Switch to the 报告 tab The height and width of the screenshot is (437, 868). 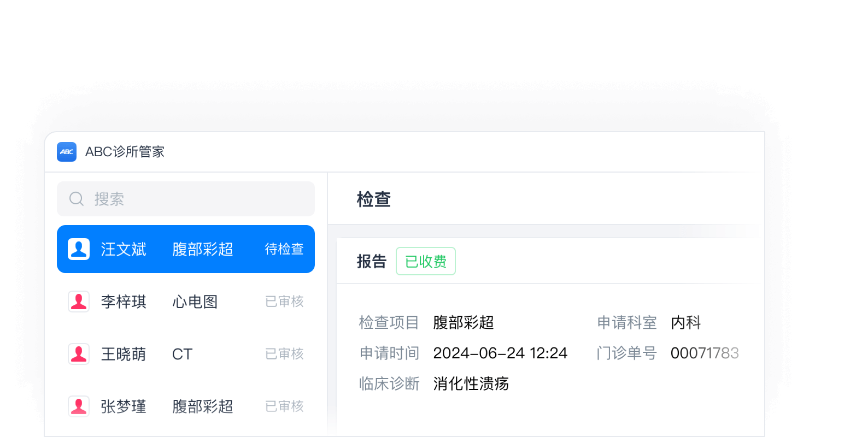[371, 262]
